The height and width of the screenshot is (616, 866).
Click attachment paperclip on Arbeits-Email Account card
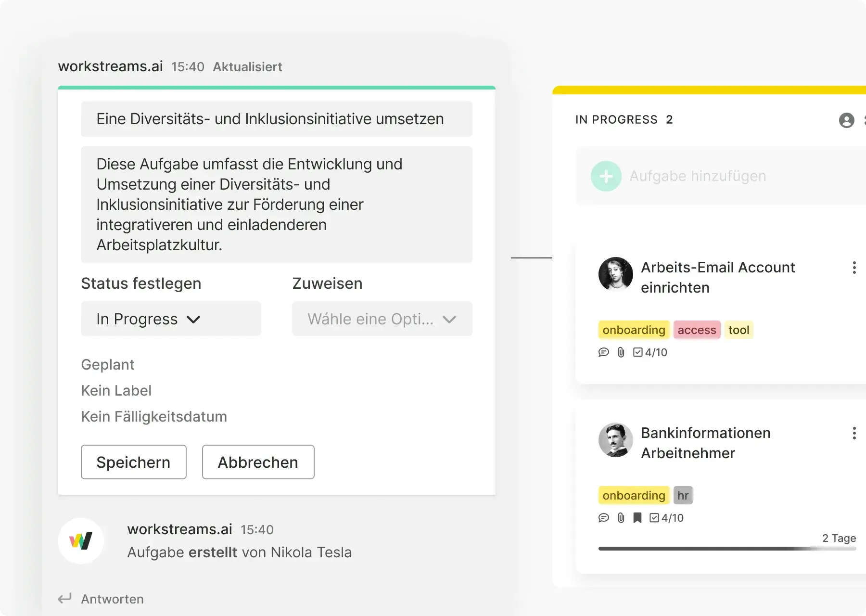pyautogui.click(x=621, y=352)
